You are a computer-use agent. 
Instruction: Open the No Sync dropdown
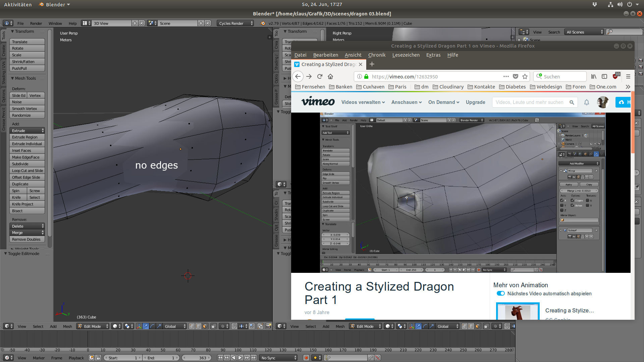pyautogui.click(x=278, y=358)
